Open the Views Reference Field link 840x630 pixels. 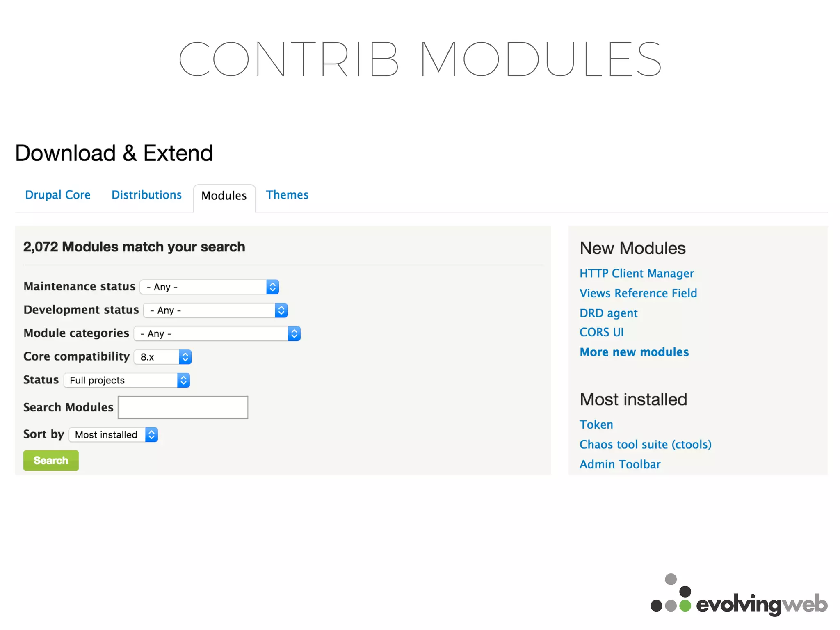pyautogui.click(x=638, y=293)
